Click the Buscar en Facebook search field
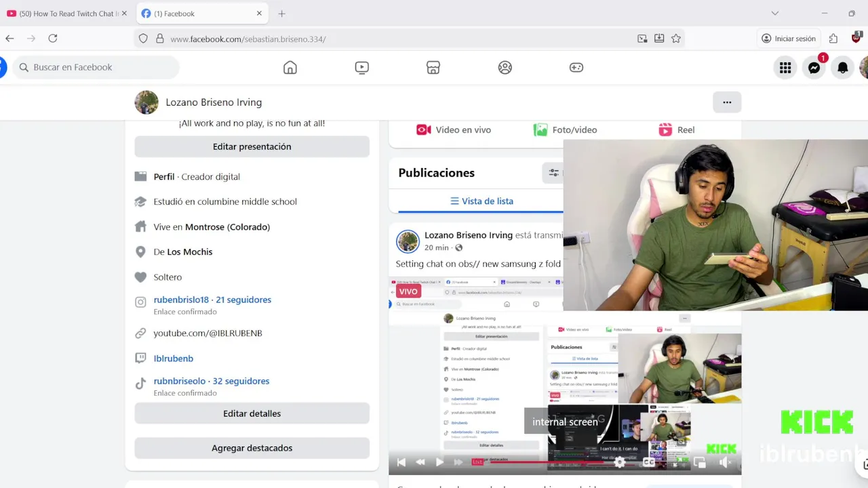The width and height of the screenshot is (868, 488). tap(96, 67)
